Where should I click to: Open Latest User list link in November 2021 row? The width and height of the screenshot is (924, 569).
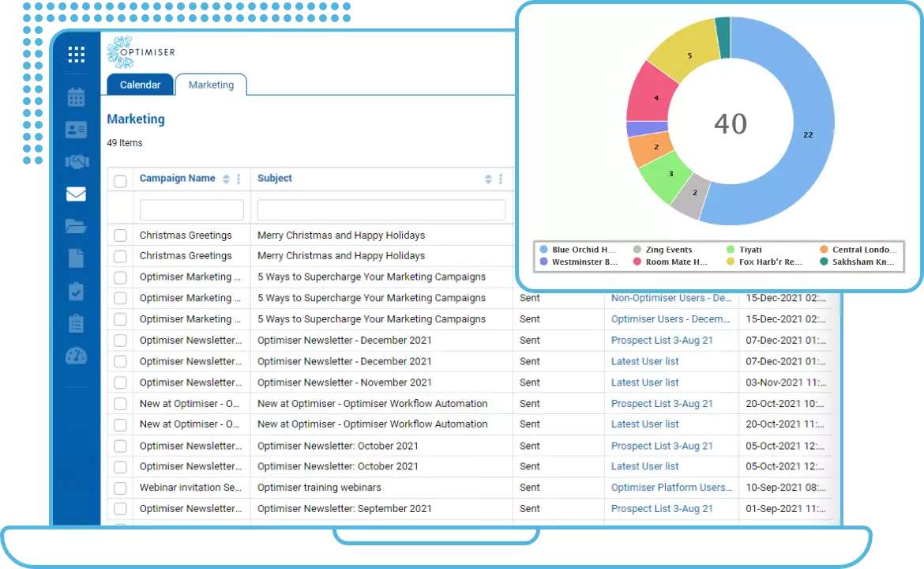[x=644, y=382]
